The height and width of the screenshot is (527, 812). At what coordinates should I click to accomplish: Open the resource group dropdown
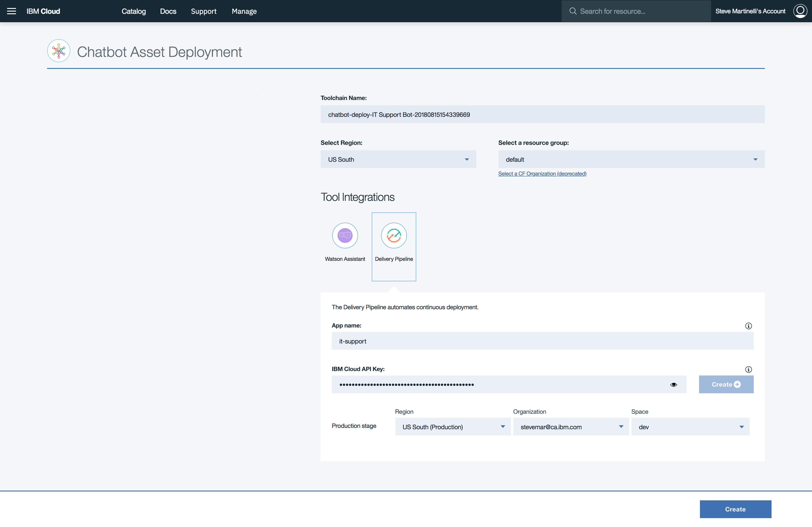[631, 159]
